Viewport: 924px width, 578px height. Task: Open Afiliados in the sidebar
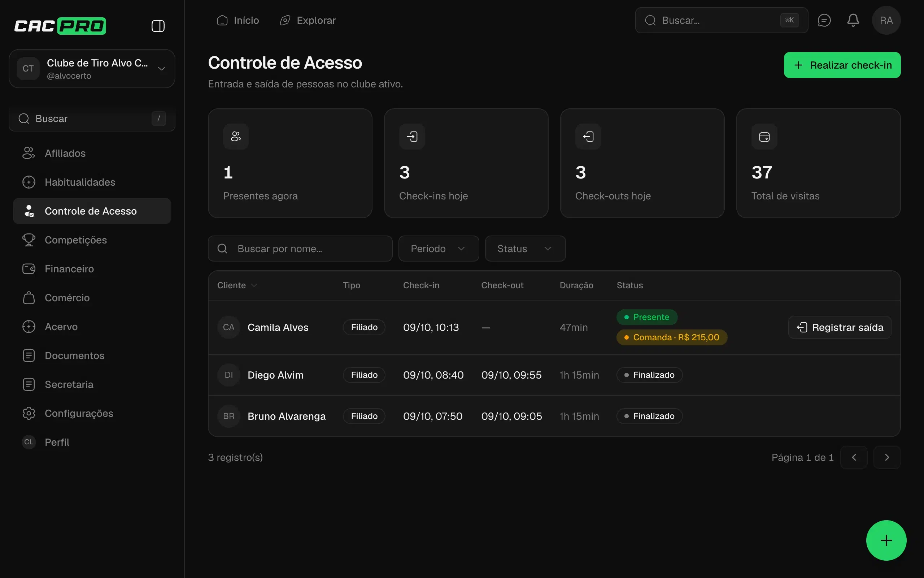click(92, 153)
